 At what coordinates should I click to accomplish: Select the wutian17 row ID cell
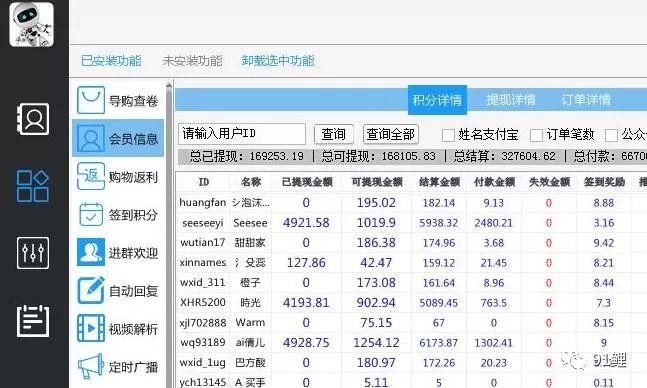pyautogui.click(x=203, y=243)
